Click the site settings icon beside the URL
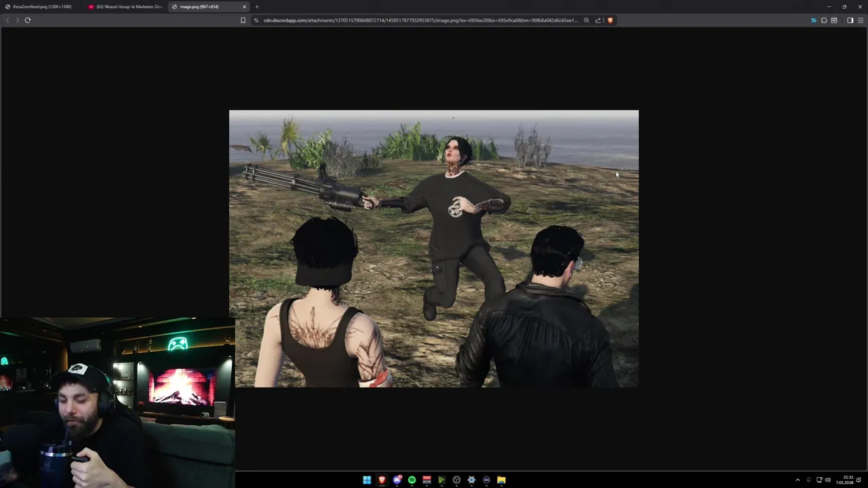 pos(256,20)
